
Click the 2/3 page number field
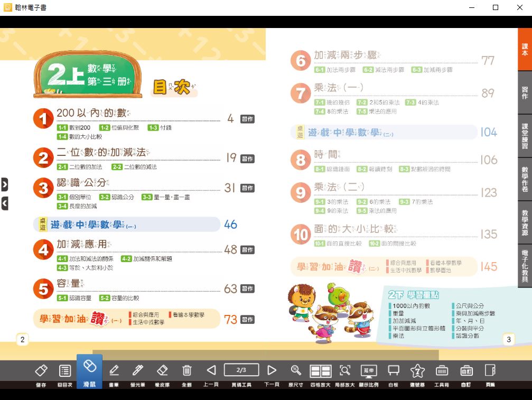point(241,370)
